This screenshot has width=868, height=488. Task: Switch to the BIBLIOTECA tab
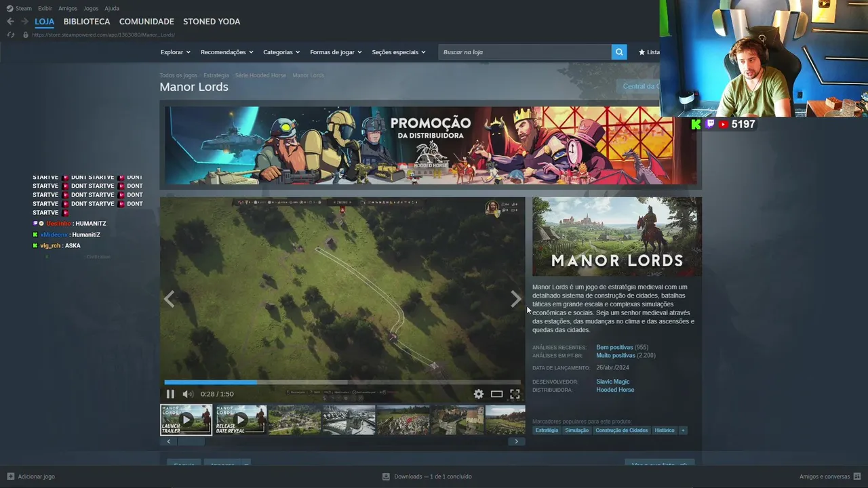87,22
